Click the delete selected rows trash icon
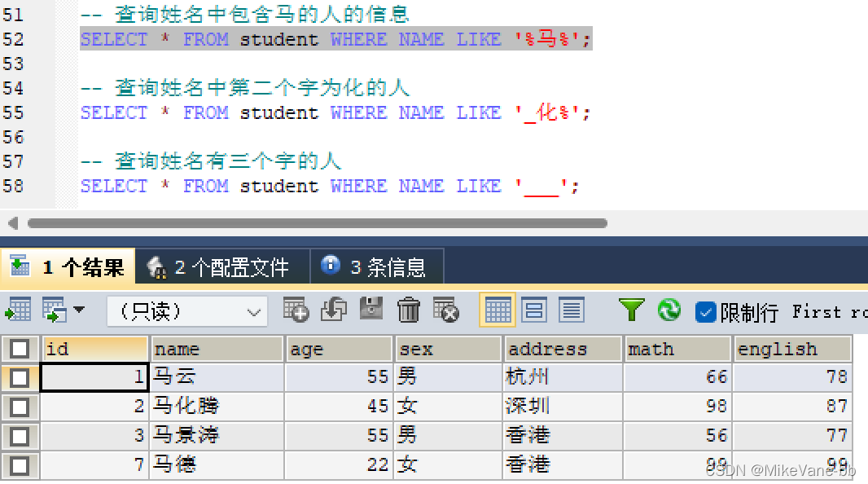This screenshot has height=484, width=868. (x=409, y=310)
